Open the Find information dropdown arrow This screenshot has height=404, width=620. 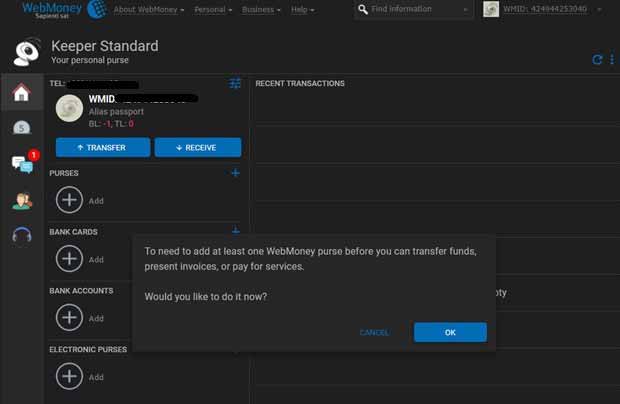click(465, 9)
